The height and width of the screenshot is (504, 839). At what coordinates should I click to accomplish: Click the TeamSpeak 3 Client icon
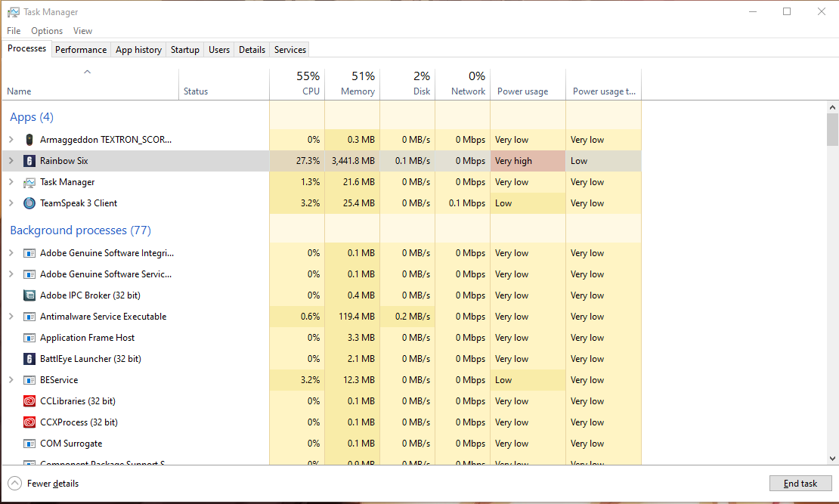(29, 203)
